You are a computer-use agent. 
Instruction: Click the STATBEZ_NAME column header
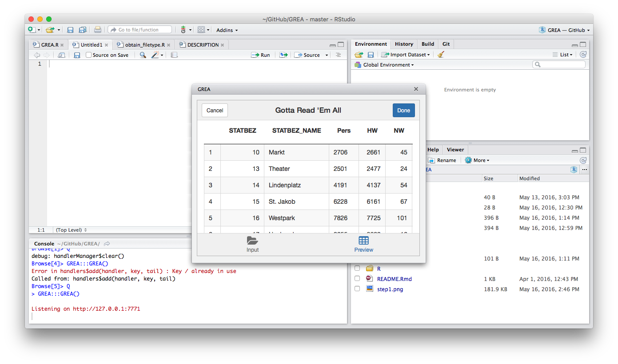pos(296,131)
